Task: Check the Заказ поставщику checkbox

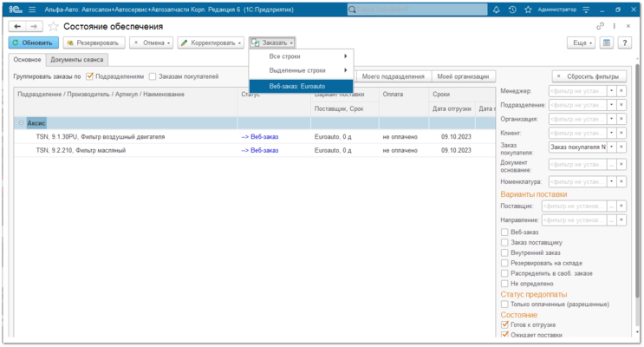Action: click(x=504, y=243)
